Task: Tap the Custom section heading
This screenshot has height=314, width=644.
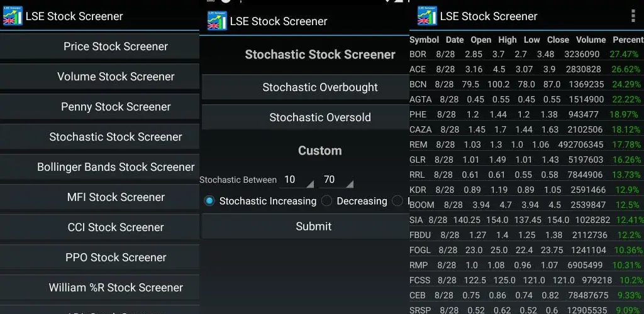Action: [320, 151]
